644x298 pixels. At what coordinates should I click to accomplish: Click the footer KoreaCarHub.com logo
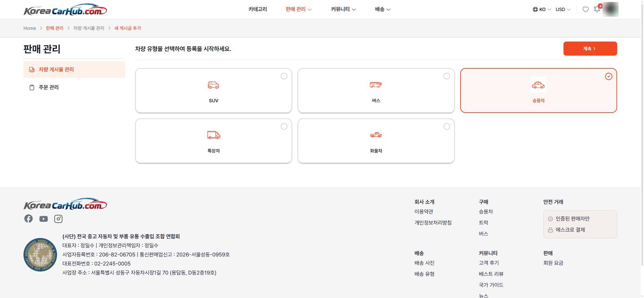[x=65, y=204]
